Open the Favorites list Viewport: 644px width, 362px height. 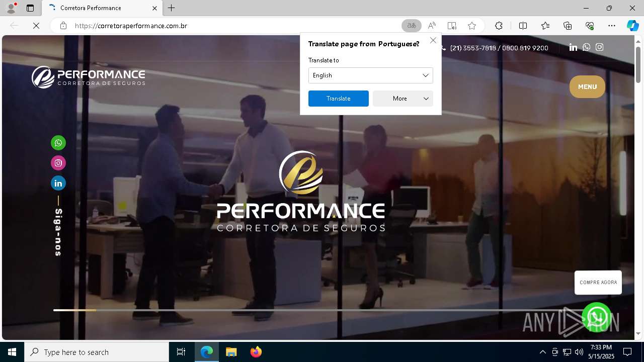(545, 26)
